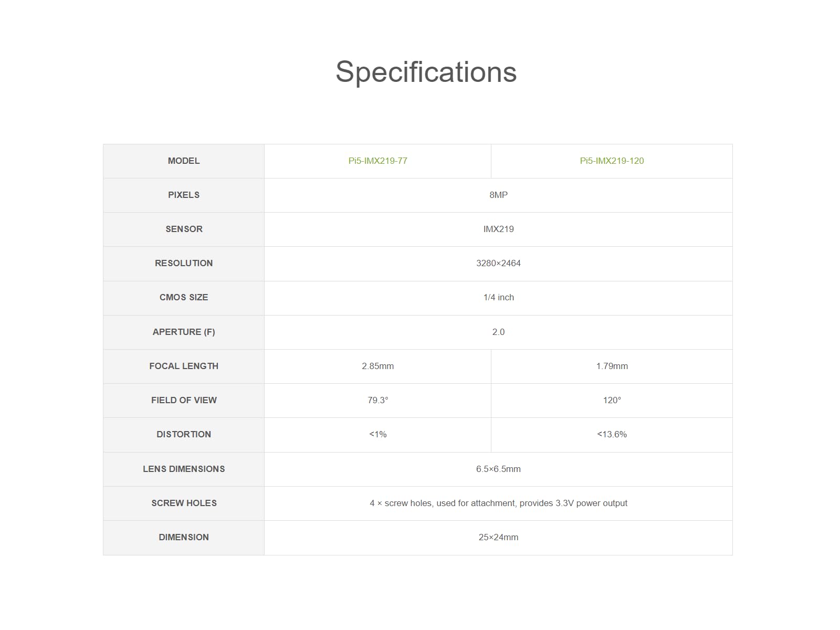Viewport: 840px width, 630px height.
Task: Click the 6.5×6.5mm lens dimensions value
Action: [498, 469]
